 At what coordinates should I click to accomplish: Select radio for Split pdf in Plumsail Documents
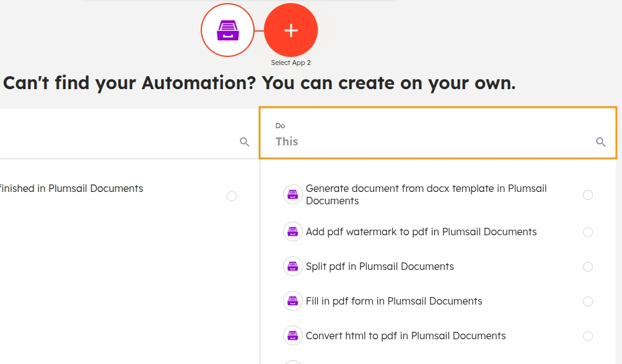coord(588,266)
